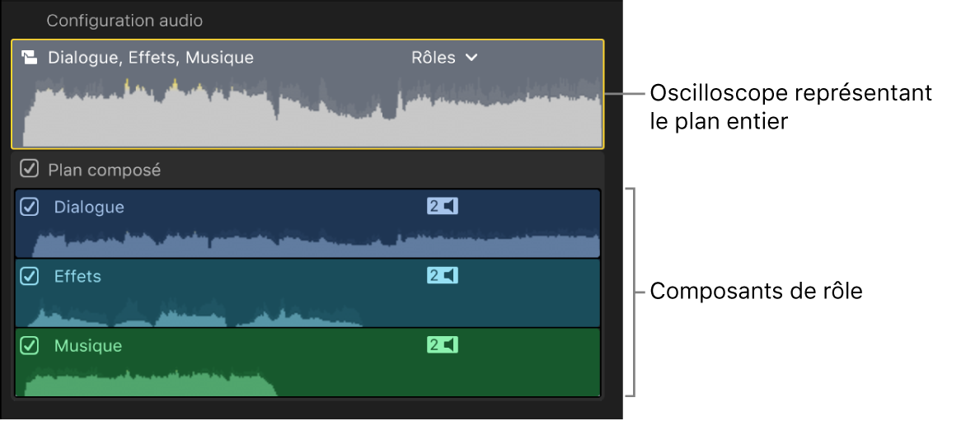Click the chevron next to Rôles
The image size is (980, 421).
(471, 58)
